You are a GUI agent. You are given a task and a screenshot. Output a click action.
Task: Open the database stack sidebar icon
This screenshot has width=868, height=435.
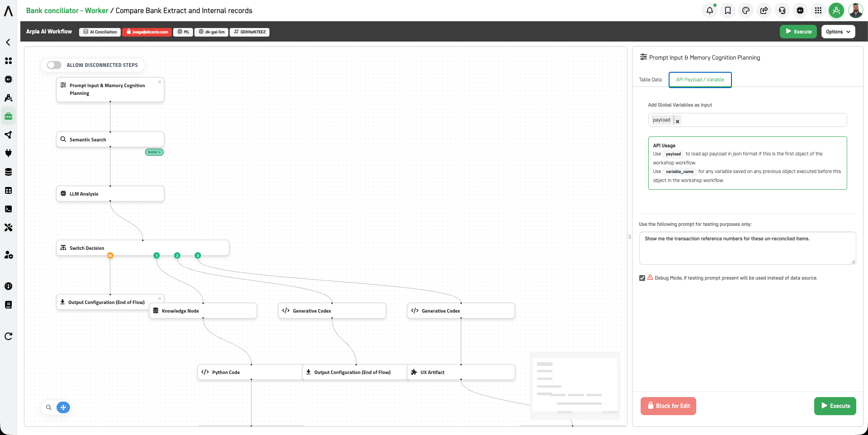[x=8, y=172]
